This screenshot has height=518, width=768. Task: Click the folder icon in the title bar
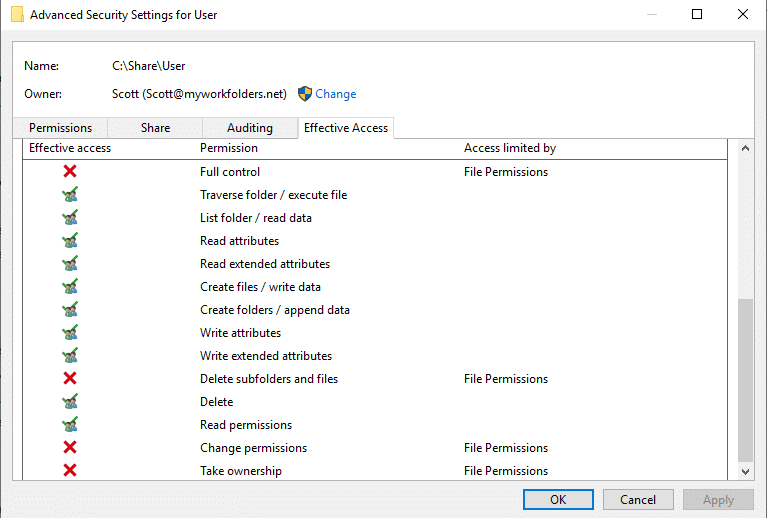point(17,15)
